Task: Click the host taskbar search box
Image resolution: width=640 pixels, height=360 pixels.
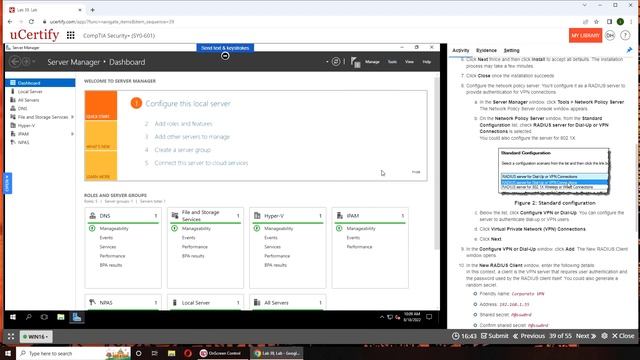Action: click(73, 353)
